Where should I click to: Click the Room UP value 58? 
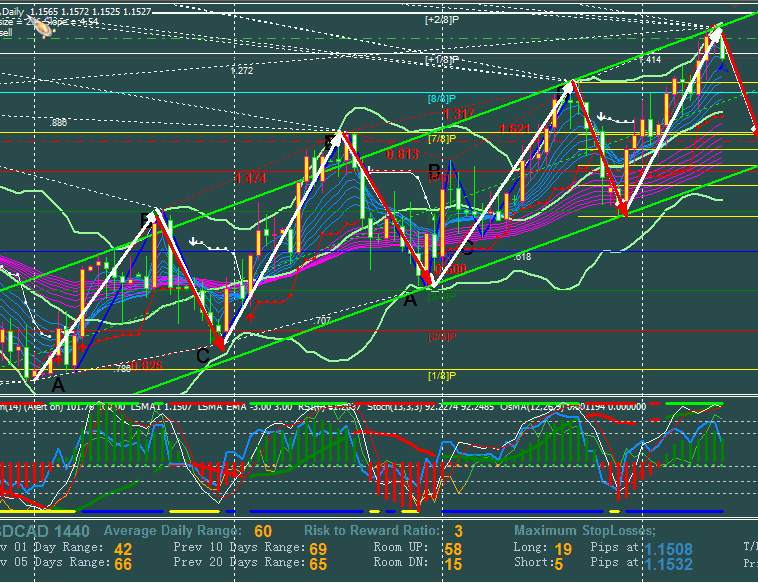point(453,549)
